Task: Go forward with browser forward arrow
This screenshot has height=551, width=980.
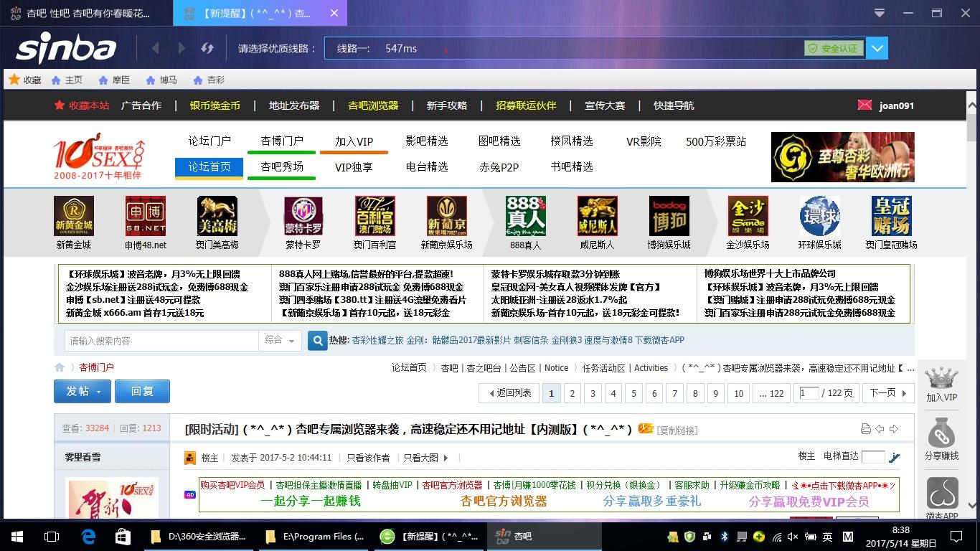Action: (x=182, y=48)
